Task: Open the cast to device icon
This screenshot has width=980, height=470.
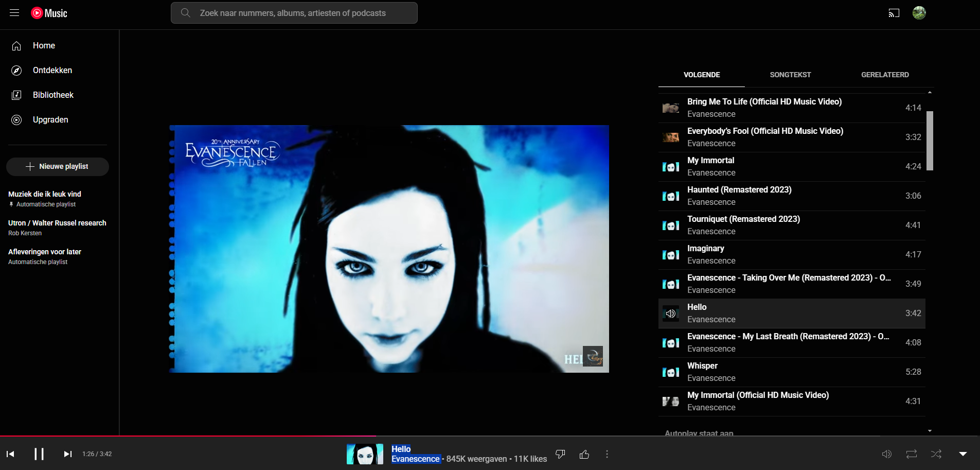Action: coord(894,13)
